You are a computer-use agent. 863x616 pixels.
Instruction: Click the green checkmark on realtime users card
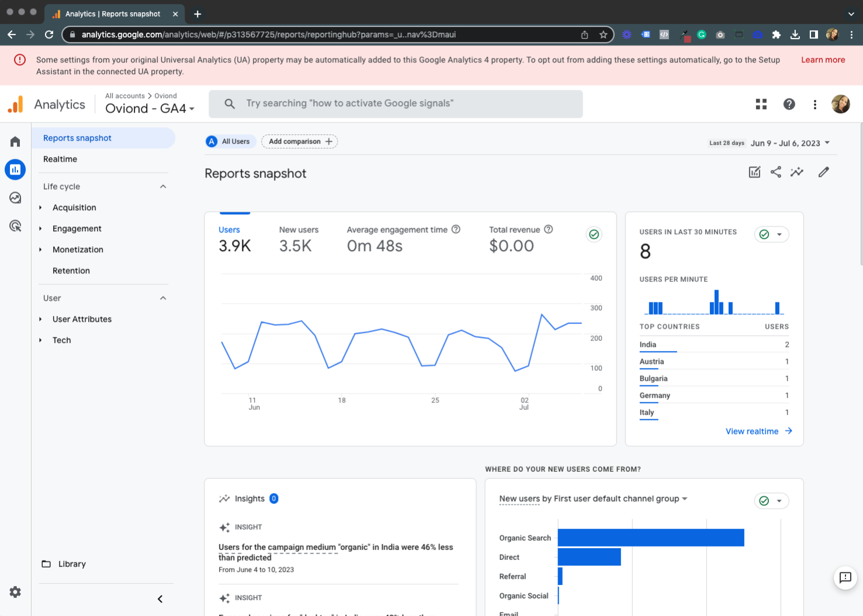(x=765, y=234)
